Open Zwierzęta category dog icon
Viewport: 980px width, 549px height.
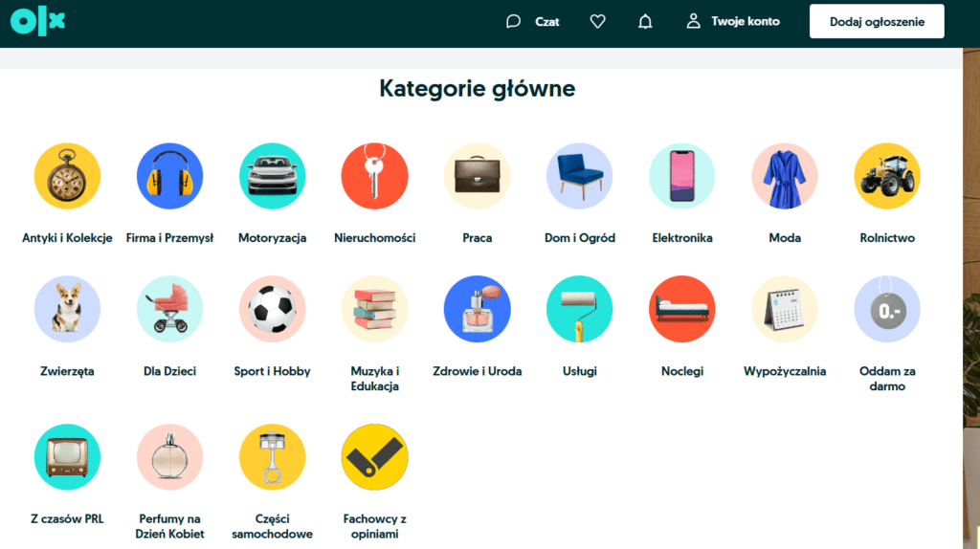coord(67,309)
